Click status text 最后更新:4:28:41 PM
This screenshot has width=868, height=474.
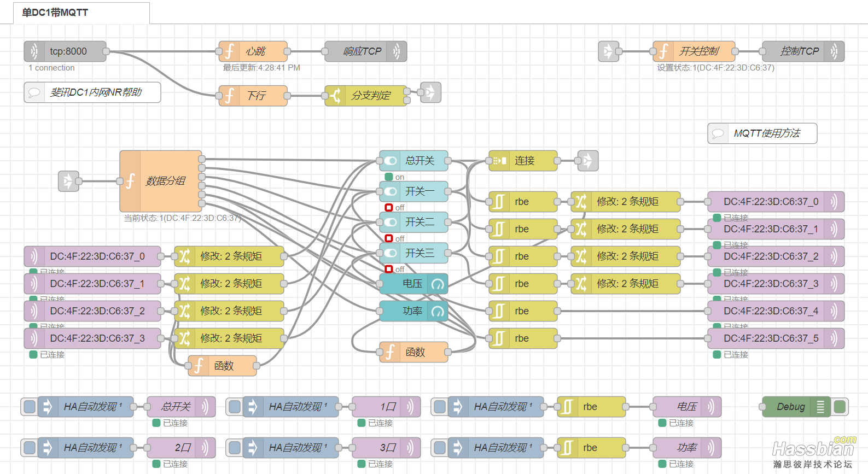(x=261, y=68)
